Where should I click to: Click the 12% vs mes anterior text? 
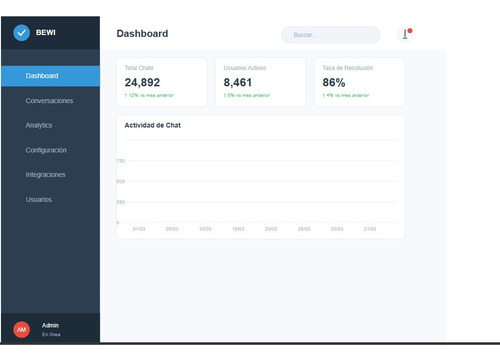point(149,95)
